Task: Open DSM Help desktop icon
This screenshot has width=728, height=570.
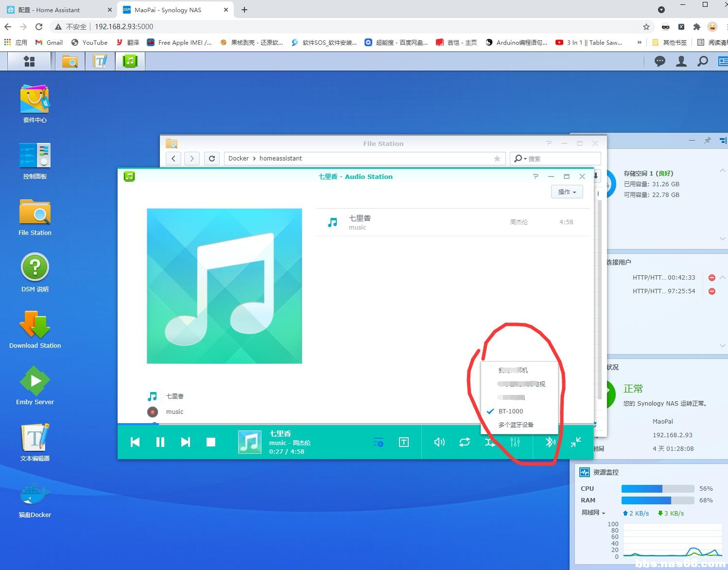Action: 35,273
